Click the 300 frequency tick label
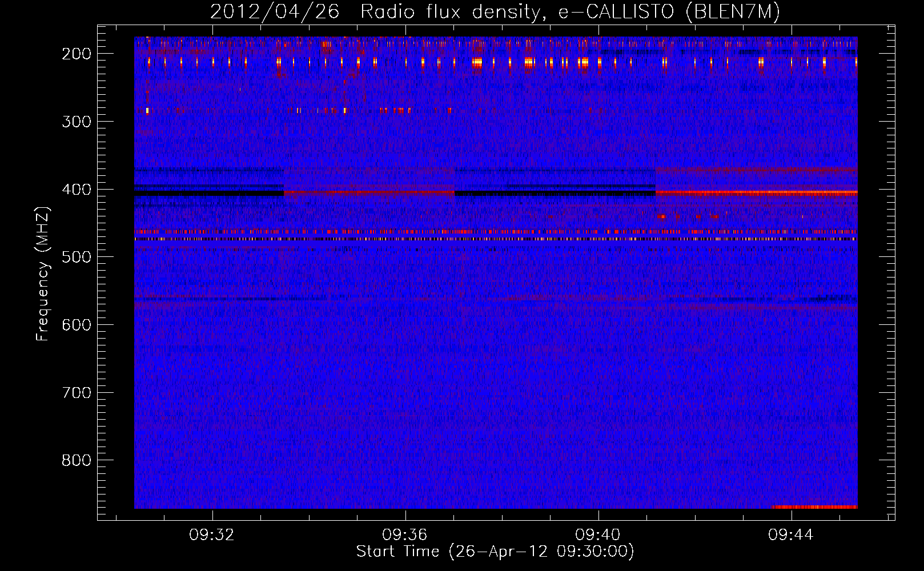Image resolution: width=924 pixels, height=571 pixels. (x=77, y=122)
